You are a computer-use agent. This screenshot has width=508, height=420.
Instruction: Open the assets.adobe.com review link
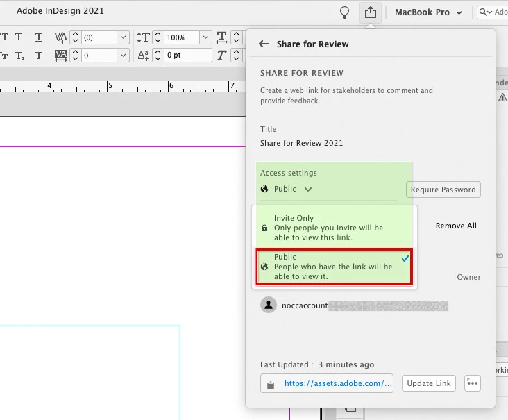tap(338, 383)
